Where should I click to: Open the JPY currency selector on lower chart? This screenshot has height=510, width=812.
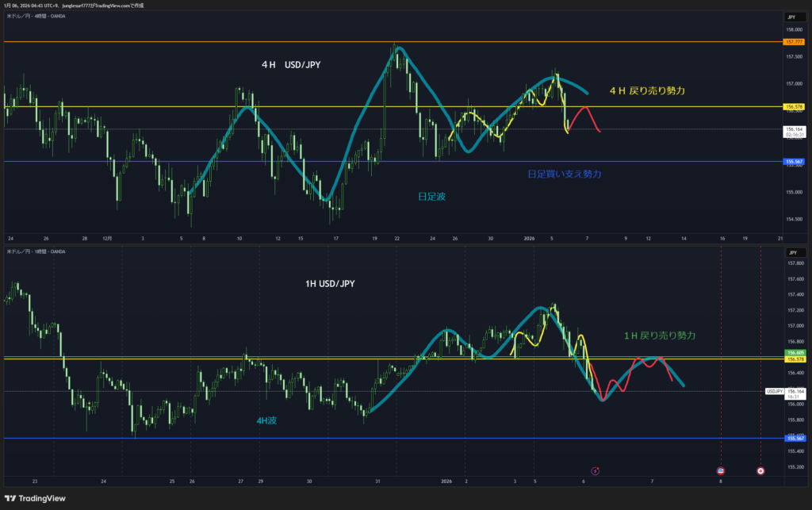click(x=793, y=251)
